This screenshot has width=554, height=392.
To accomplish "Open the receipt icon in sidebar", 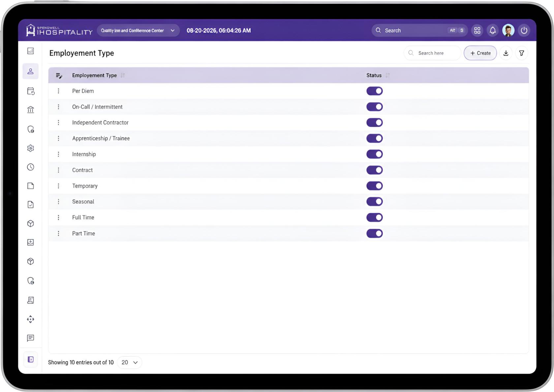I will (31, 300).
